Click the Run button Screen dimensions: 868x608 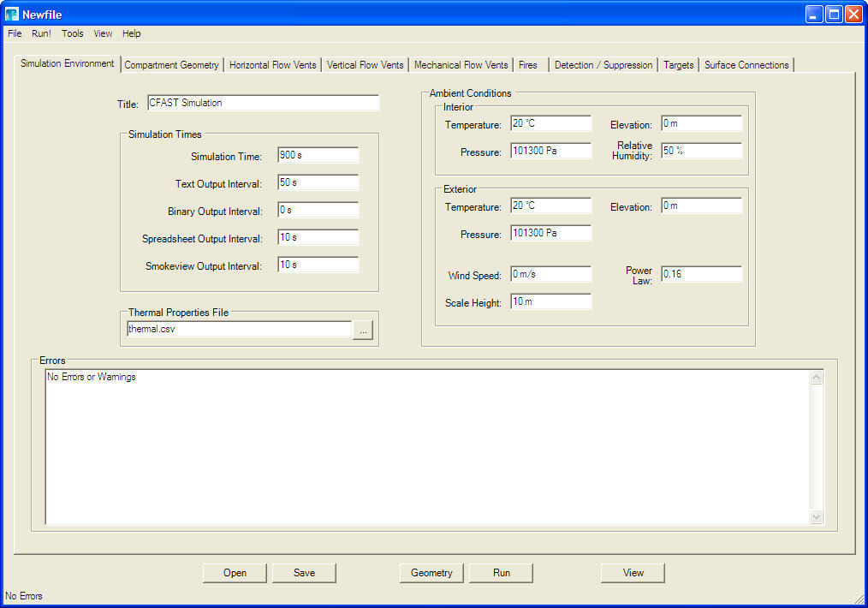pyautogui.click(x=501, y=573)
